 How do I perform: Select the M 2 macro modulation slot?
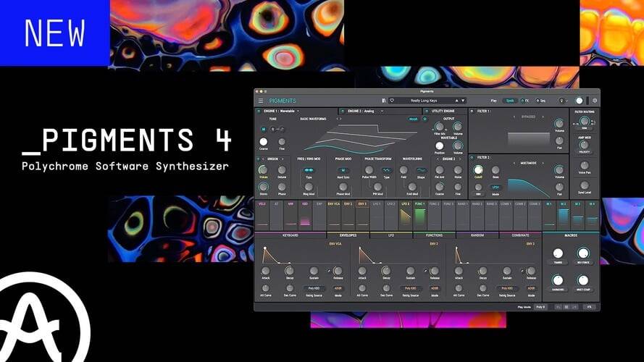pyautogui.click(x=563, y=215)
